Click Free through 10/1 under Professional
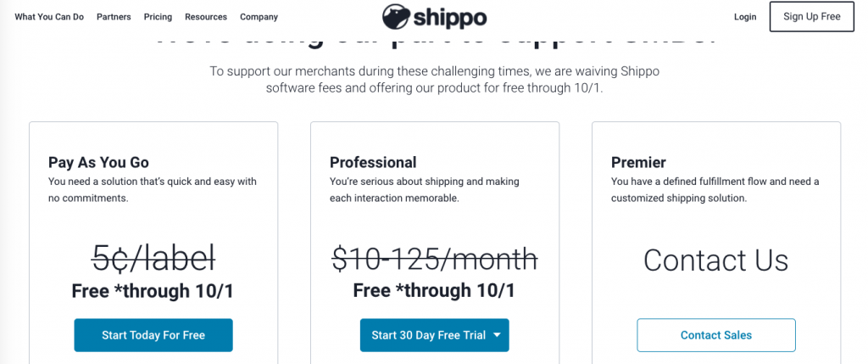 tap(435, 290)
